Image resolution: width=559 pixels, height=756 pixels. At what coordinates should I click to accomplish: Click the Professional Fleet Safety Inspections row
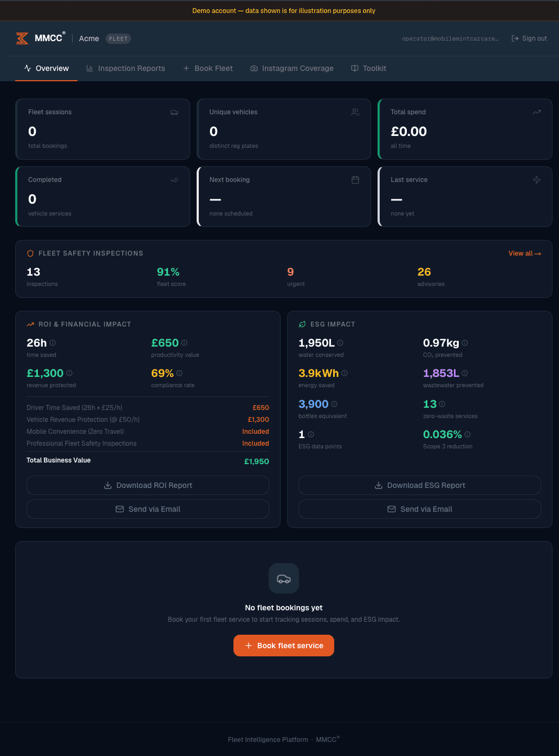[x=148, y=443]
